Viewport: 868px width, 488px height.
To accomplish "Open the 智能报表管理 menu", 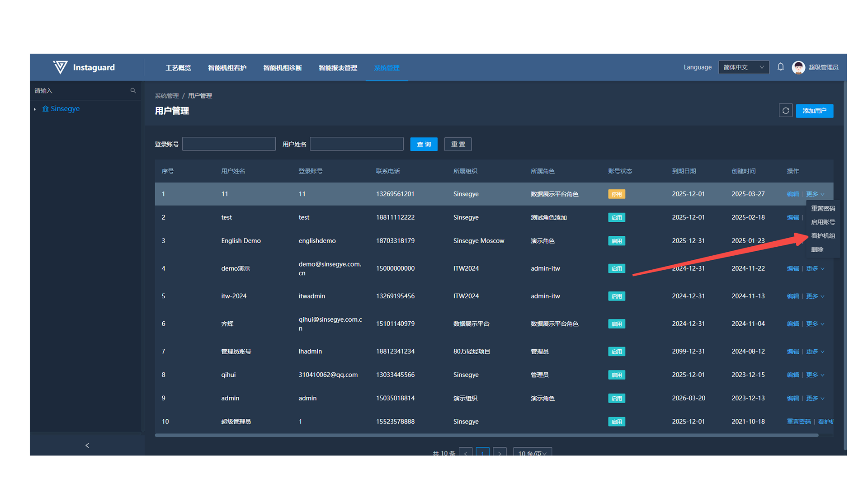I will coord(338,68).
